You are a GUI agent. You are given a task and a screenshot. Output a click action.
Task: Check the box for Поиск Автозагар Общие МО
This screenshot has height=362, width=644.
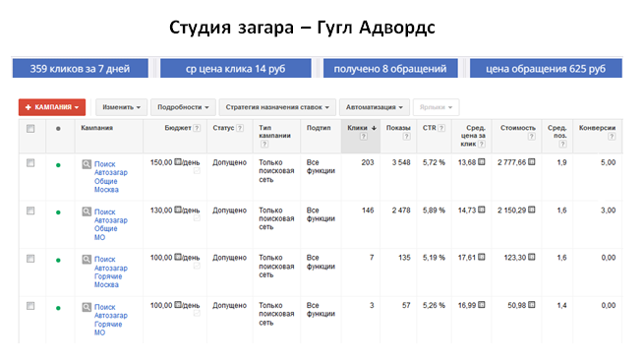[30, 211]
